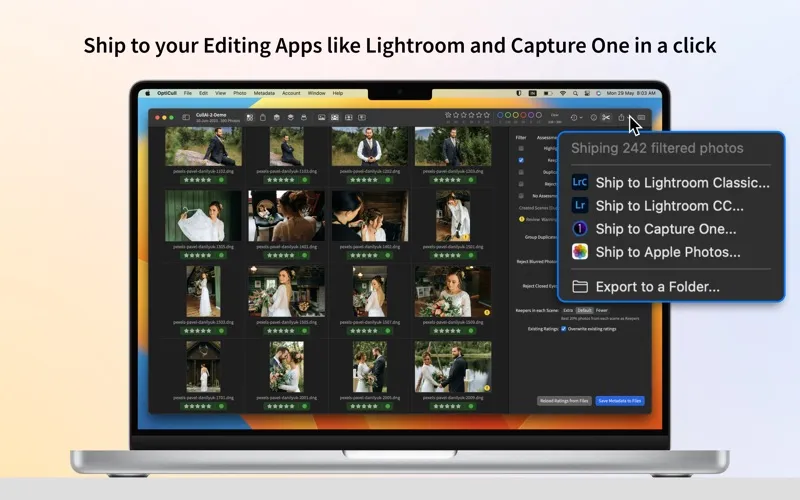Select Default keepers in each scene

(585, 310)
